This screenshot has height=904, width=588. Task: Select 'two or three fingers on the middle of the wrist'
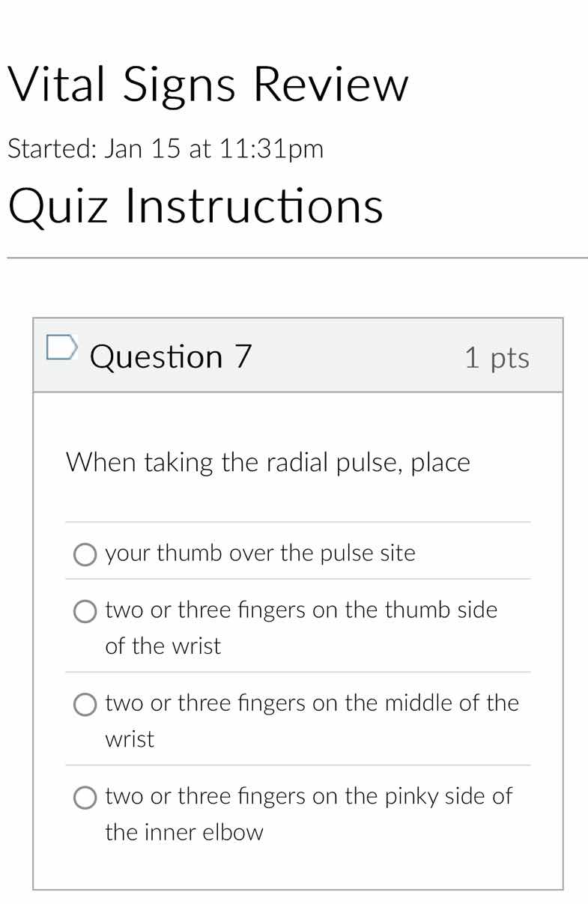85,704
